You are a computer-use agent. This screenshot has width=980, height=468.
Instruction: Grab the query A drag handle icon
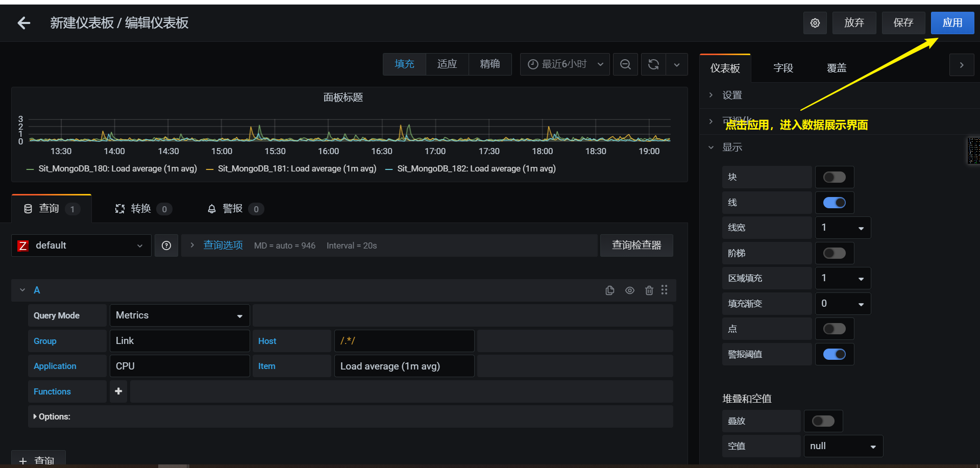click(664, 290)
